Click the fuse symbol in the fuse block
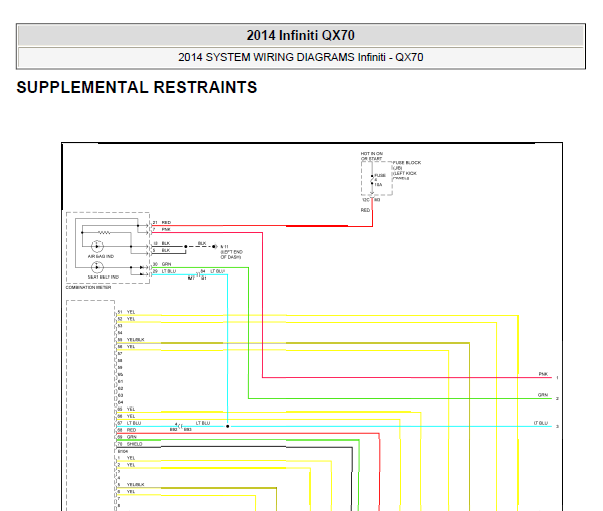The image size is (603, 511). pos(372,180)
